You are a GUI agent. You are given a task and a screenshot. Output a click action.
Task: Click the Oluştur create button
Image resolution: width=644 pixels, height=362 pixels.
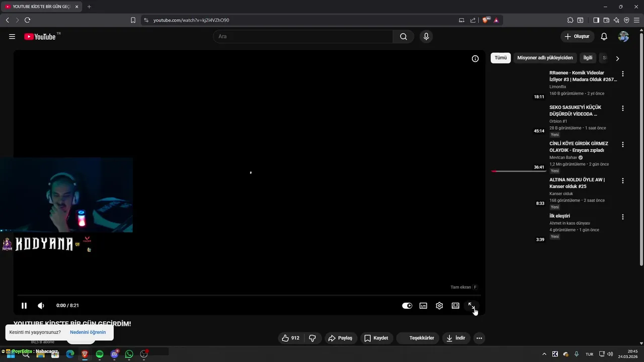pos(577,37)
